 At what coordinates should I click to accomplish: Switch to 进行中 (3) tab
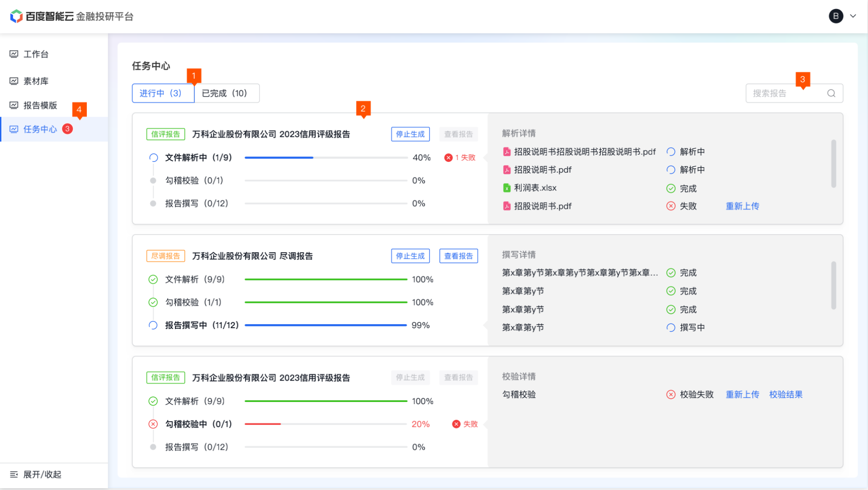pos(163,93)
